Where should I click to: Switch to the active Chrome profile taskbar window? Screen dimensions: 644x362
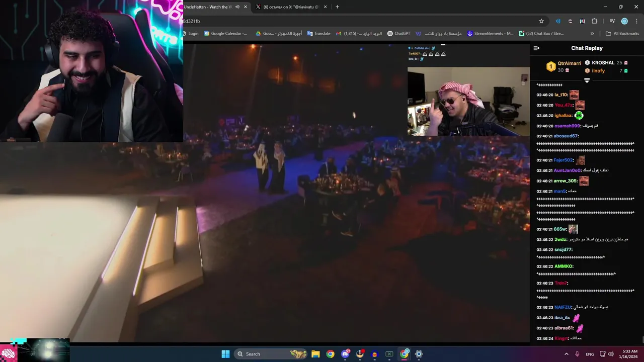[x=404, y=354]
